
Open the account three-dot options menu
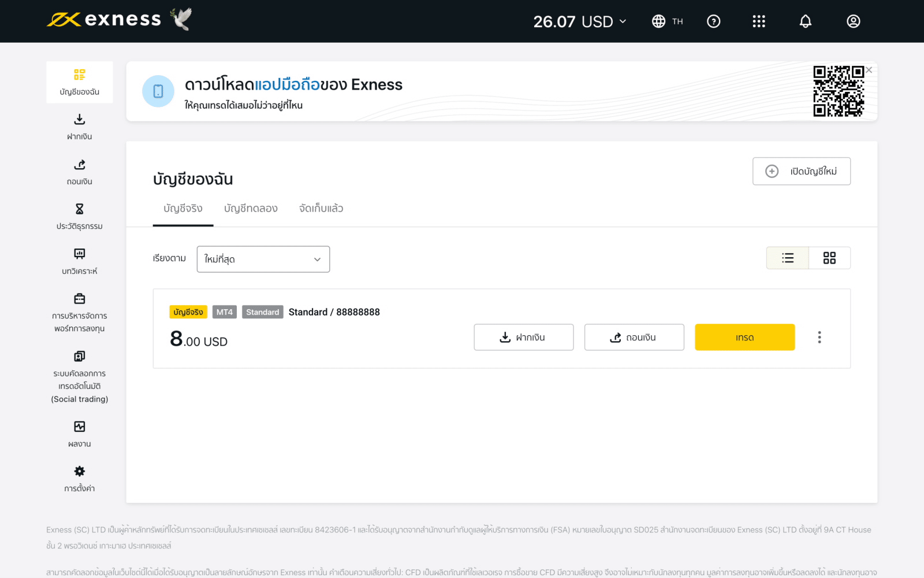819,337
